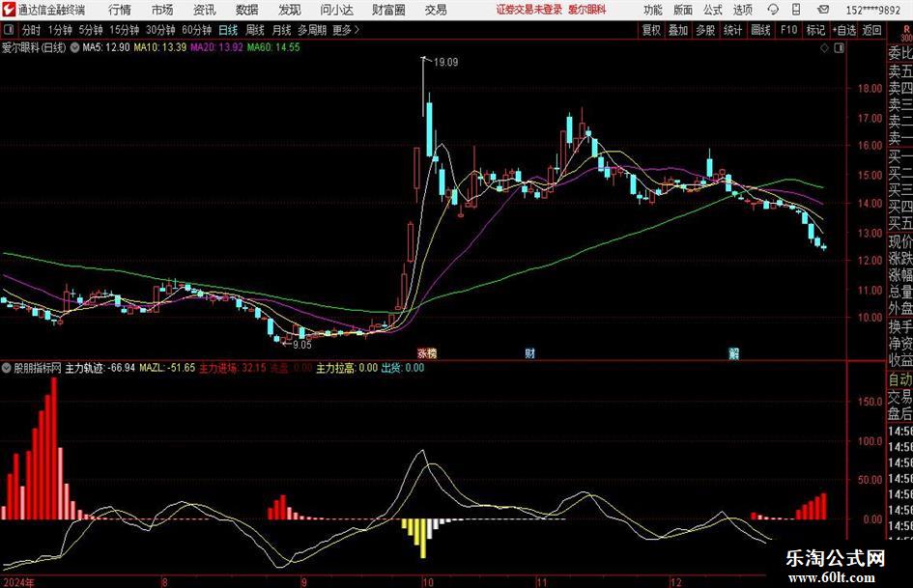Switch to the 周线 weekly period
Screen dimensions: 913x588
click(254, 30)
